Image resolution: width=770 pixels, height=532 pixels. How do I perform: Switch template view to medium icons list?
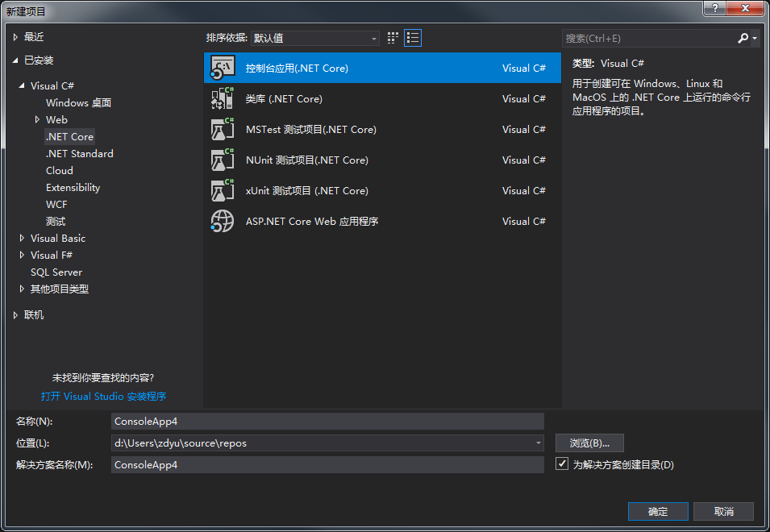point(413,38)
